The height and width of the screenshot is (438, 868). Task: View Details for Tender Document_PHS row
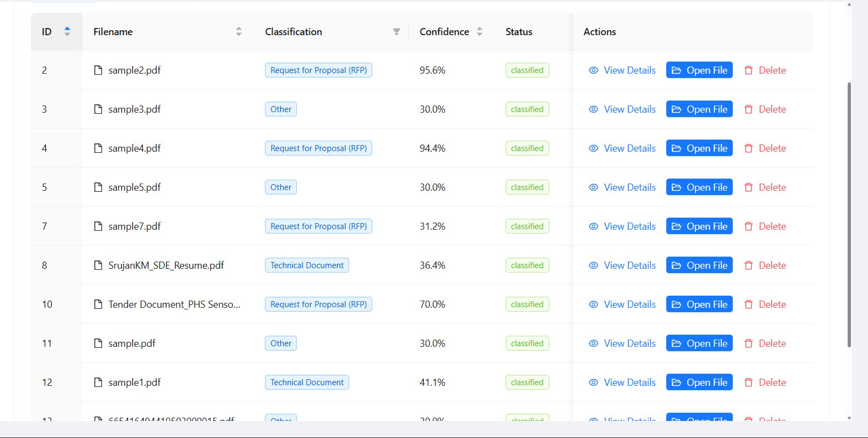622,304
